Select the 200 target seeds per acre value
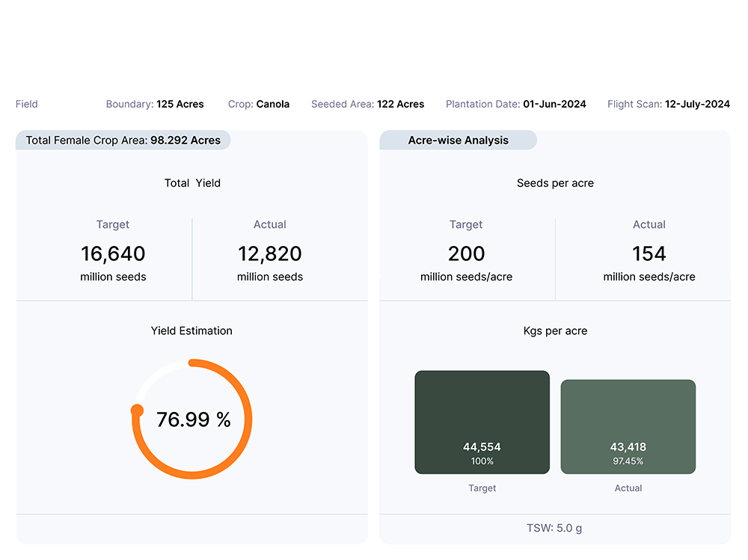Image resolution: width=748 pixels, height=560 pixels. 466,254
